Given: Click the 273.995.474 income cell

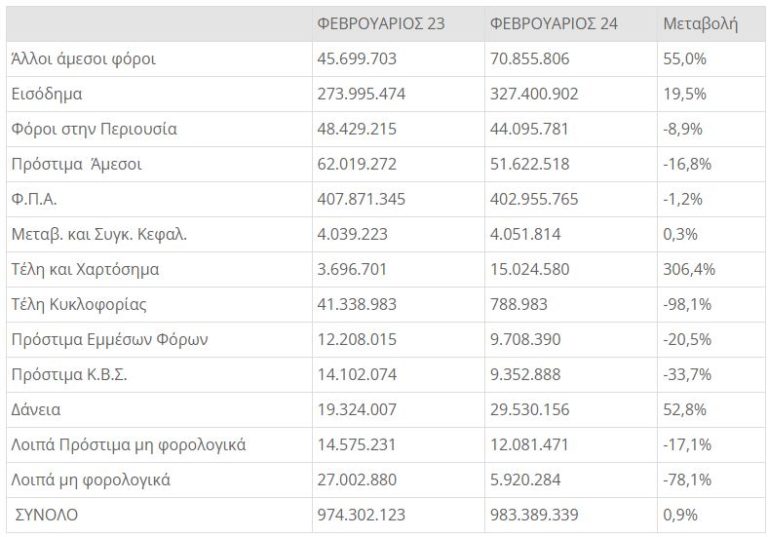Looking at the screenshot, I should pyautogui.click(x=362, y=94).
